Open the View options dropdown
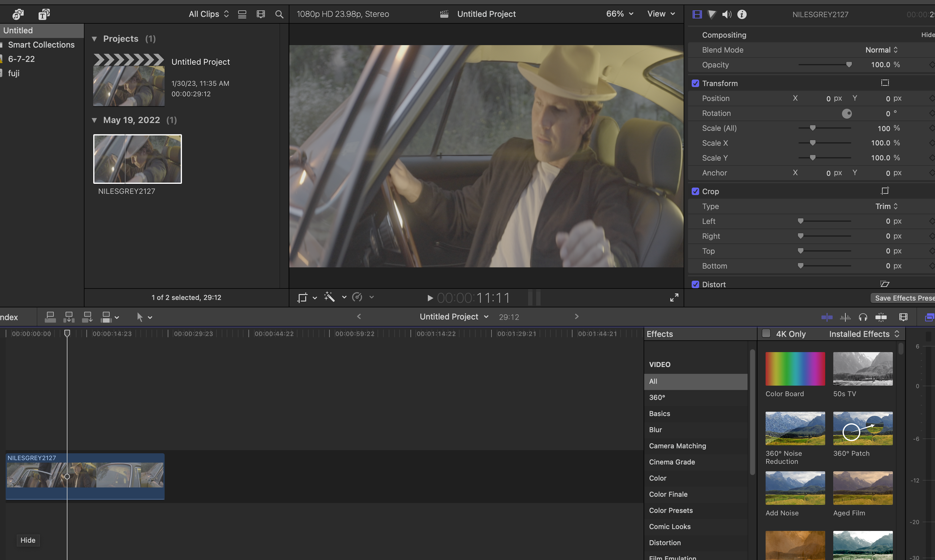Viewport: 935px width, 560px height. (x=661, y=14)
